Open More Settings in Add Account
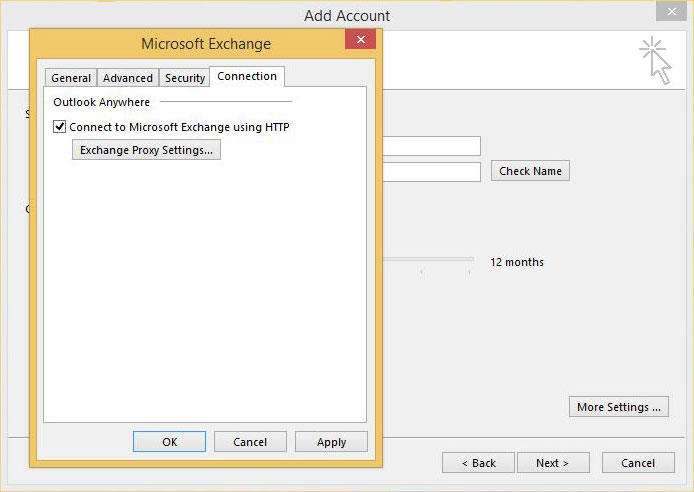Screen dimensions: 694x492 pyautogui.click(x=619, y=407)
